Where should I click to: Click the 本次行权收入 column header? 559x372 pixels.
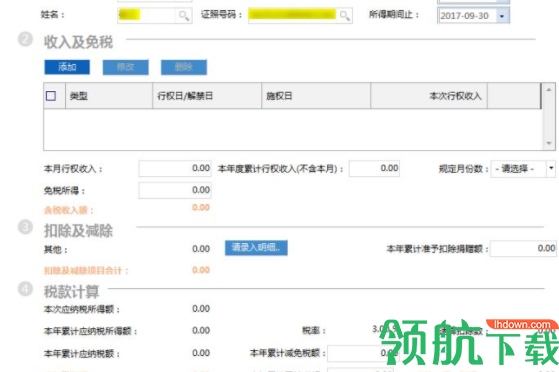(429, 96)
